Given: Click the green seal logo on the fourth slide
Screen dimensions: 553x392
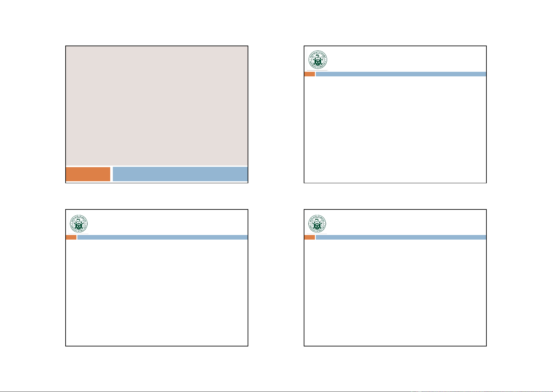Looking at the screenshot, I should pos(317,224).
